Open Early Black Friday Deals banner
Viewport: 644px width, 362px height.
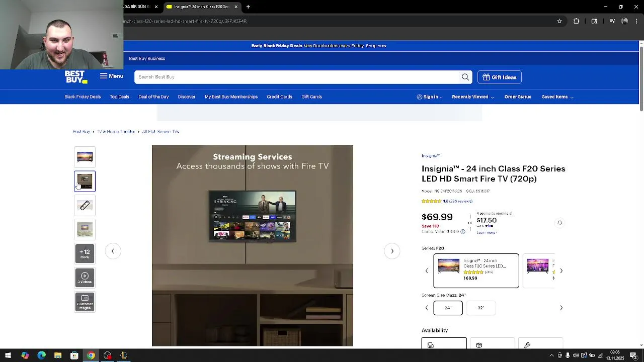pyautogui.click(x=319, y=46)
